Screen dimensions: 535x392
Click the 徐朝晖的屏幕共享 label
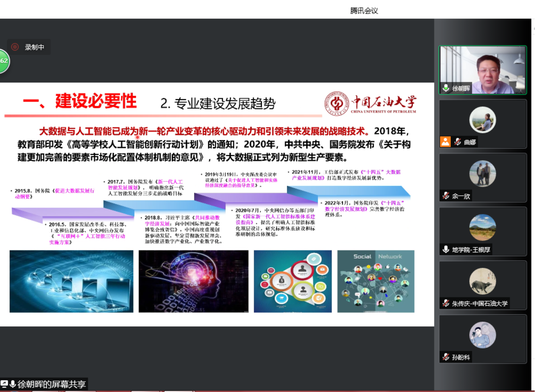coord(51,384)
